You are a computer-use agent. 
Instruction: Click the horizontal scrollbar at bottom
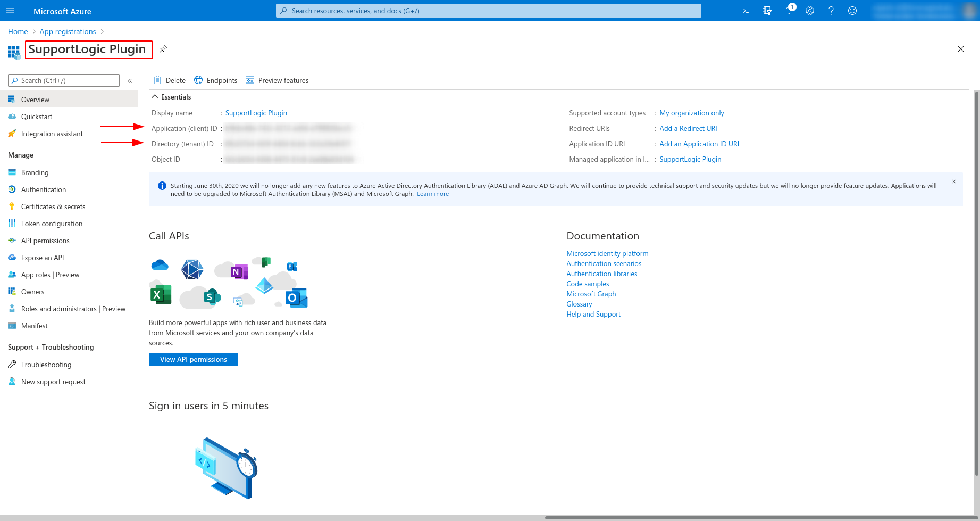760,518
